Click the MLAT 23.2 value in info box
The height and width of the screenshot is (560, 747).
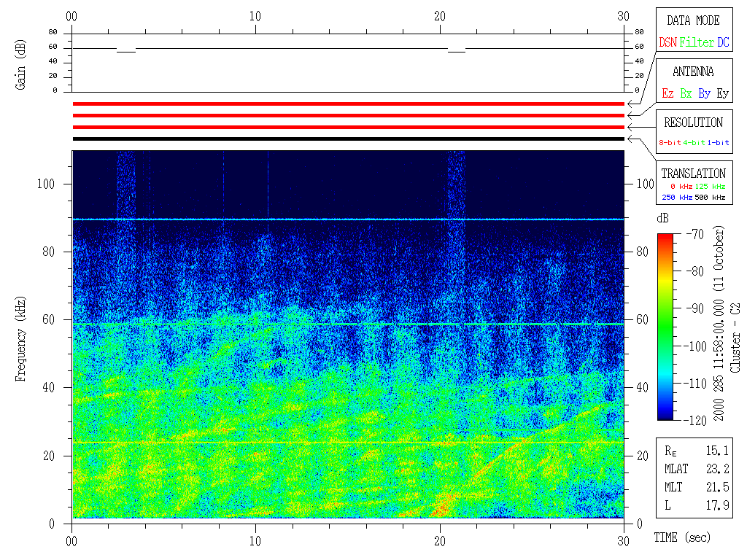pos(717,469)
